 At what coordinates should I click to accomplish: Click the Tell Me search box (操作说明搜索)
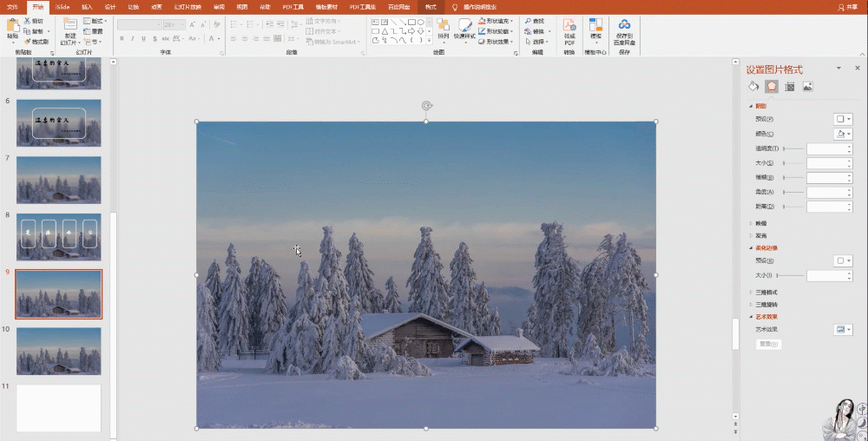pos(475,7)
